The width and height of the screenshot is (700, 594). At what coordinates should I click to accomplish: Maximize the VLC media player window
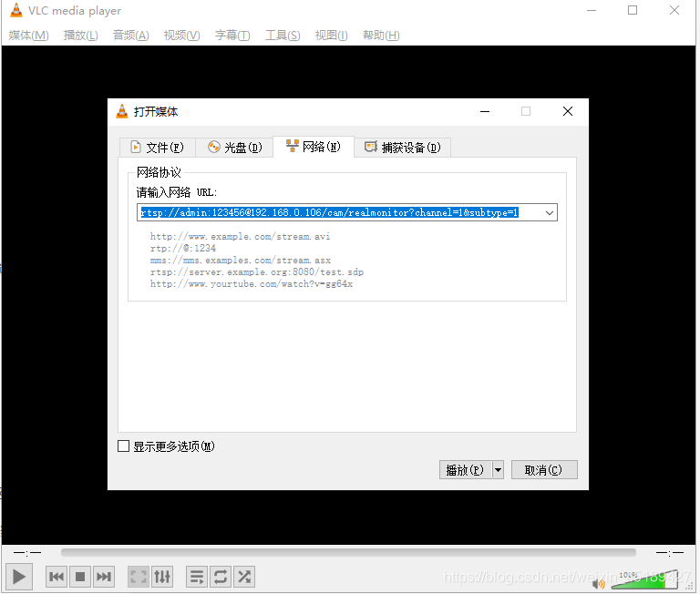point(633,10)
